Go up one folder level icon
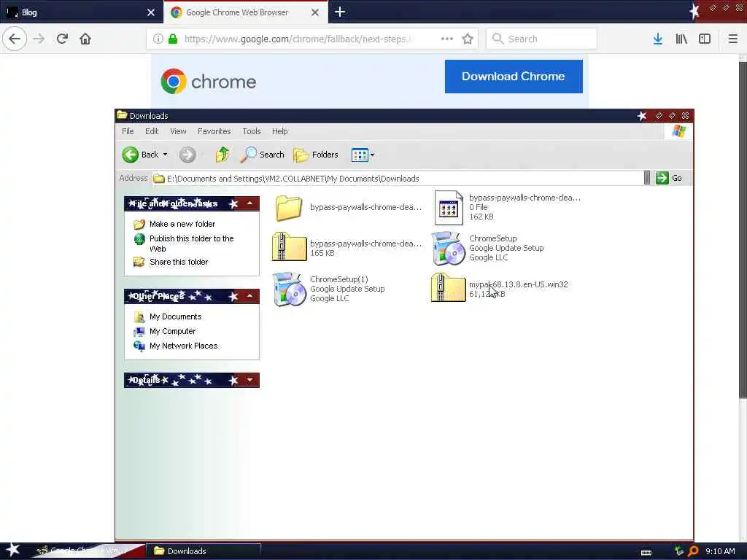 coord(222,155)
